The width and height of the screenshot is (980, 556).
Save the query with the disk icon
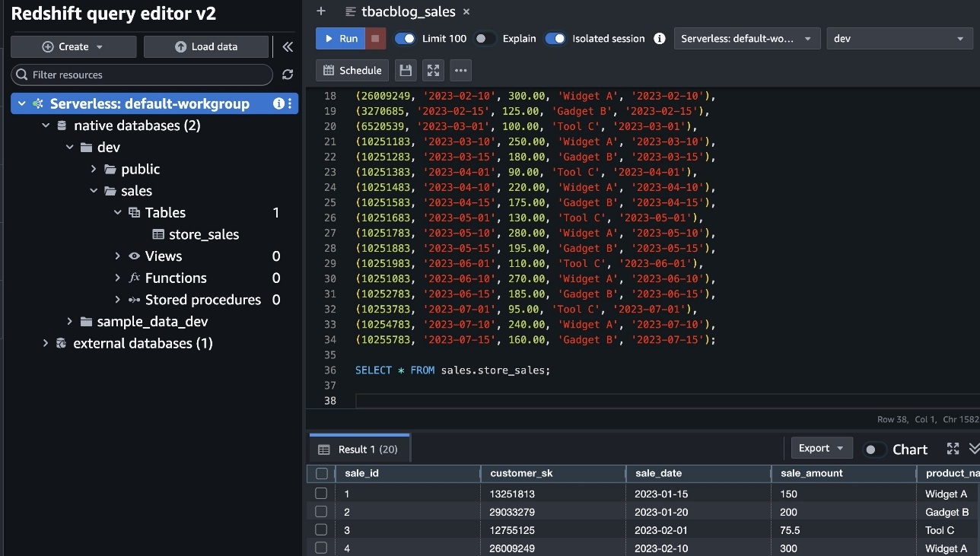[406, 70]
